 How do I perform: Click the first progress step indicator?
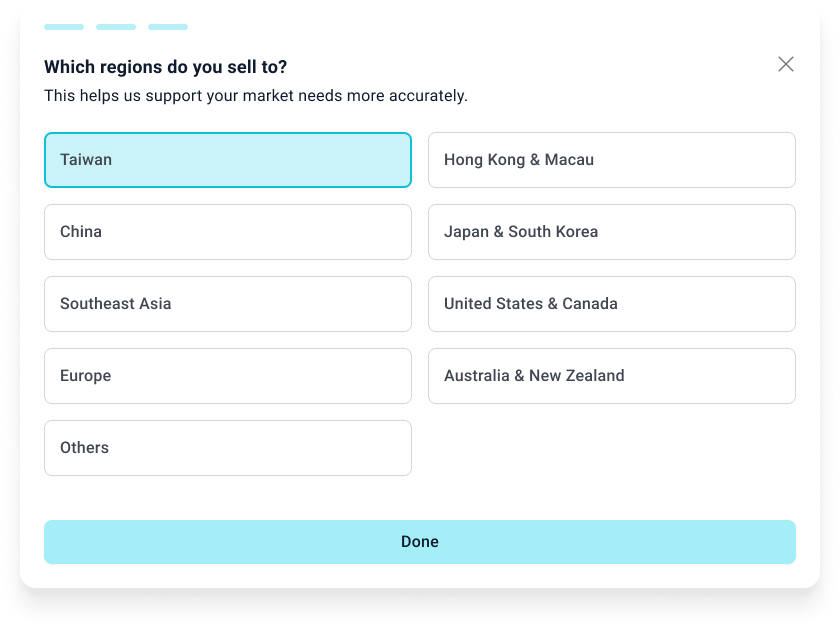[64, 27]
